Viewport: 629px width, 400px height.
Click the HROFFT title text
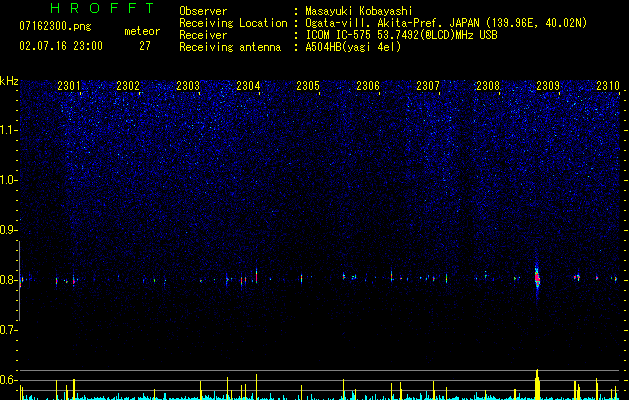(x=103, y=8)
